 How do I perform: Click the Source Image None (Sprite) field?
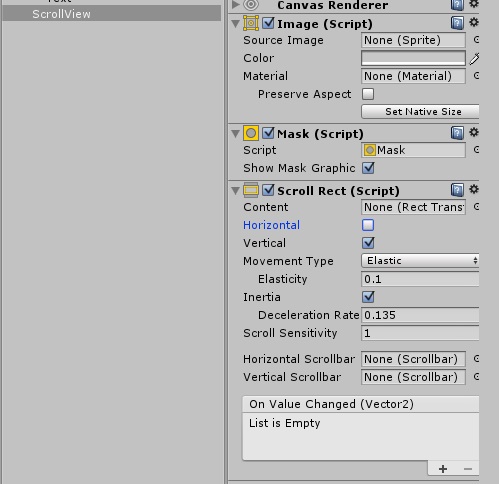click(413, 40)
